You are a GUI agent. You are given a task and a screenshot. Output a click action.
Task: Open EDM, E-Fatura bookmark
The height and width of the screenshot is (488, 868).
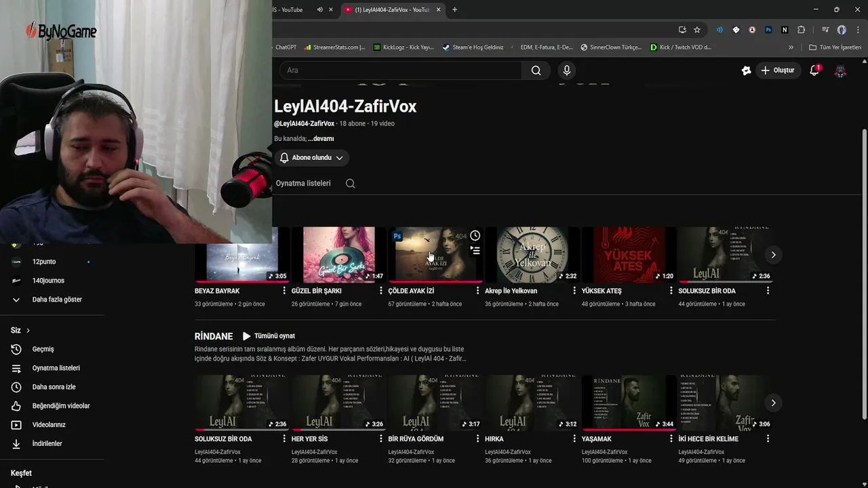pyautogui.click(x=547, y=47)
